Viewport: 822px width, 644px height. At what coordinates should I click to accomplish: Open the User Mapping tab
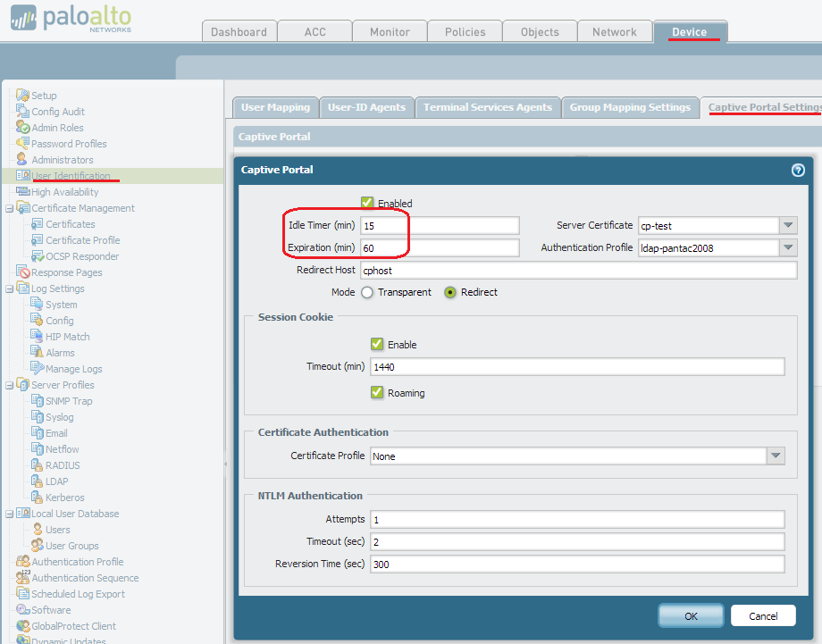[275, 107]
